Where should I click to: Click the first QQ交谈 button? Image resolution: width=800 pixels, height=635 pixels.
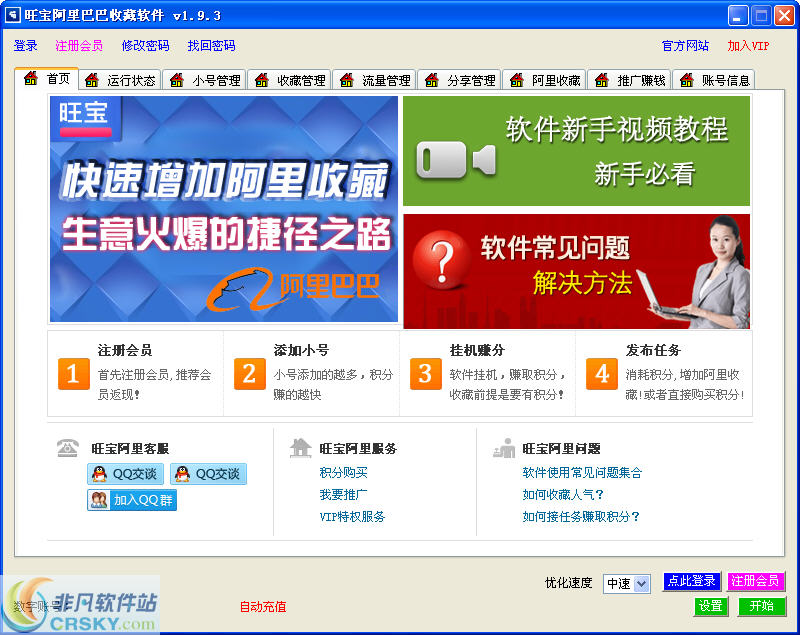pos(126,474)
